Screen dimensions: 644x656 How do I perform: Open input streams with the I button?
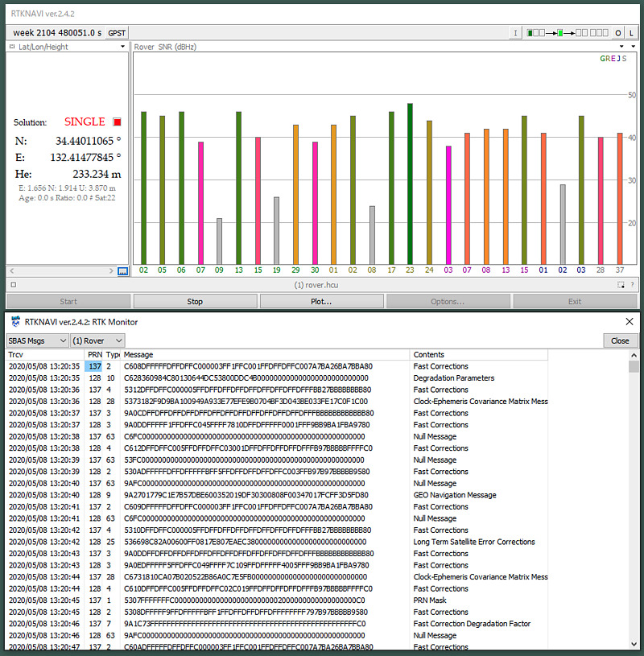pyautogui.click(x=515, y=33)
